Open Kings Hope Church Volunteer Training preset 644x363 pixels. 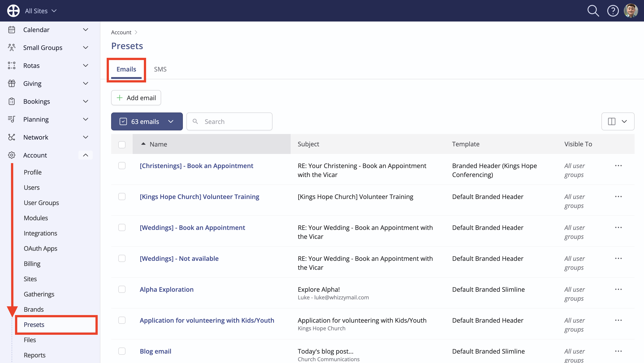pyautogui.click(x=199, y=197)
